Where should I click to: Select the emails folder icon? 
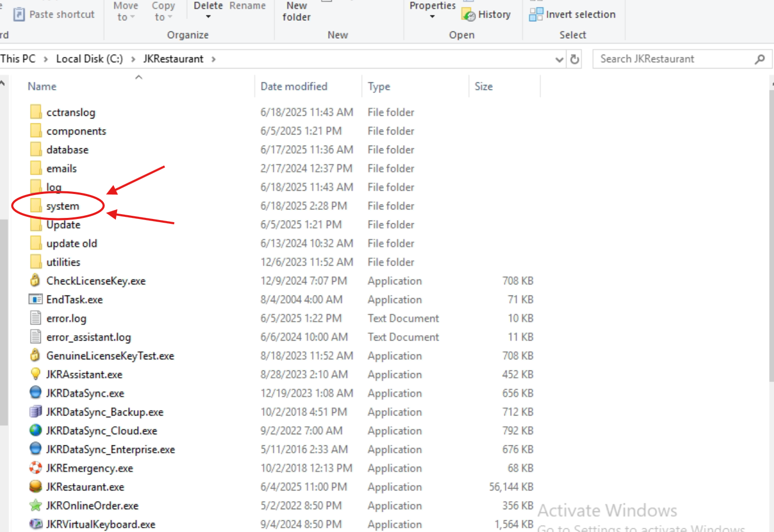(36, 168)
